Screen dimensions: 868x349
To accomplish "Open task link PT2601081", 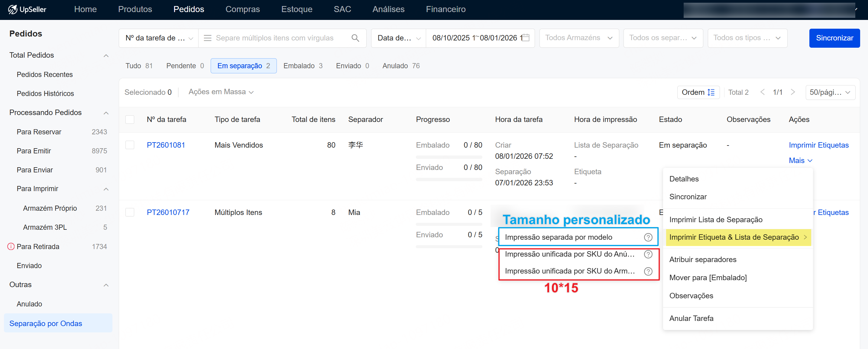I will pos(166,145).
